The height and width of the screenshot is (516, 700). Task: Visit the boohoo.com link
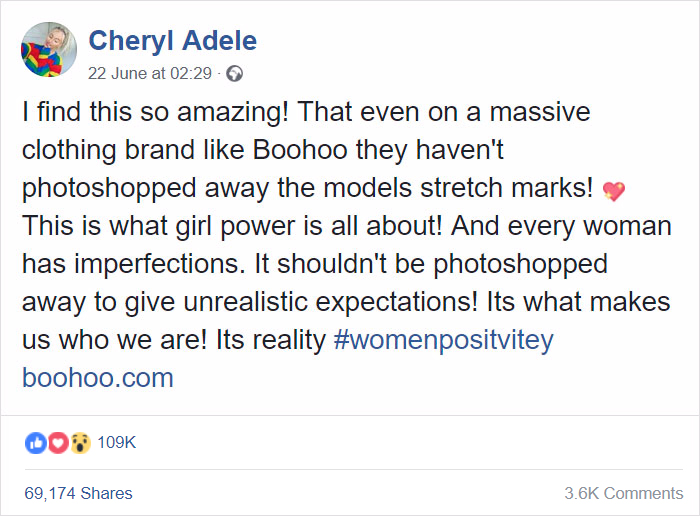click(x=97, y=378)
